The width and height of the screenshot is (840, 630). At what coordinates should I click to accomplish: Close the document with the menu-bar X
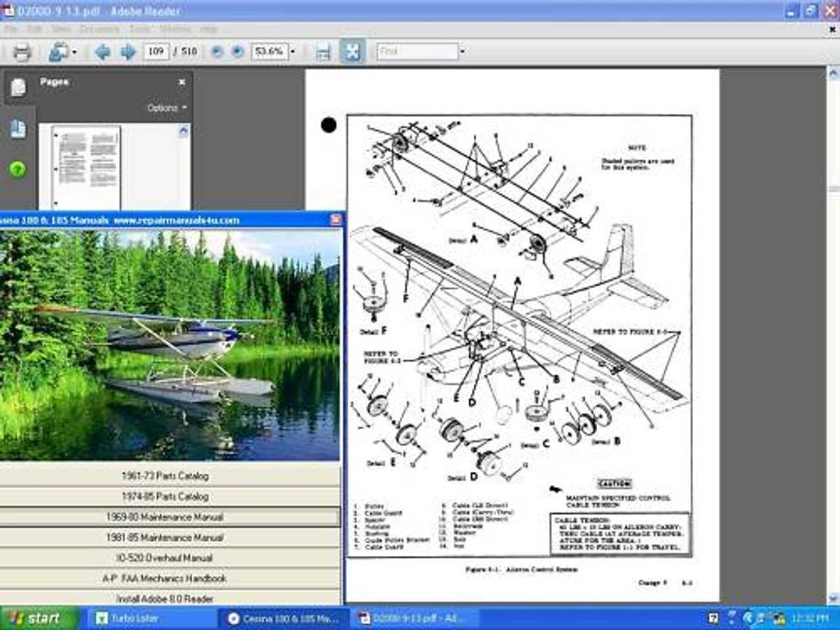click(833, 29)
